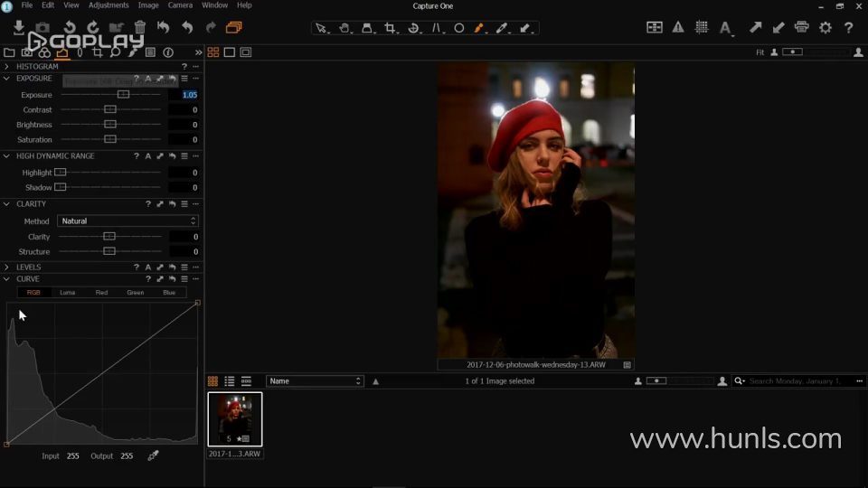Select the Red curve channel tab

101,293
